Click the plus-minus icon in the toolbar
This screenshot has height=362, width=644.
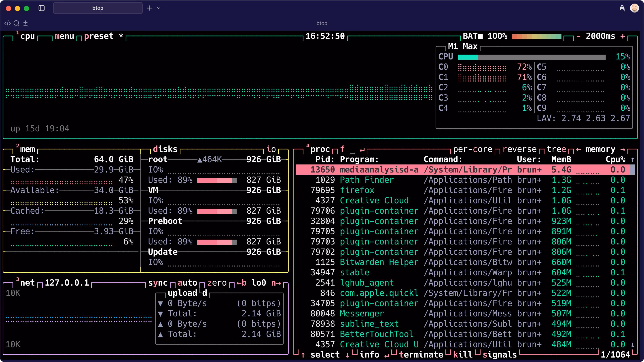[x=25, y=23]
